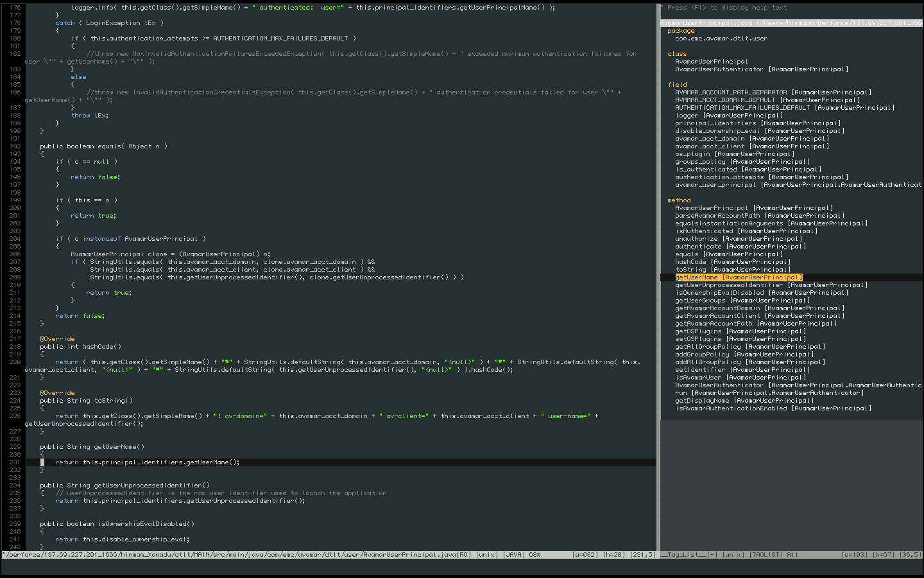
Task: Select the getAllGroupPolicy method tag
Action: click(750, 347)
